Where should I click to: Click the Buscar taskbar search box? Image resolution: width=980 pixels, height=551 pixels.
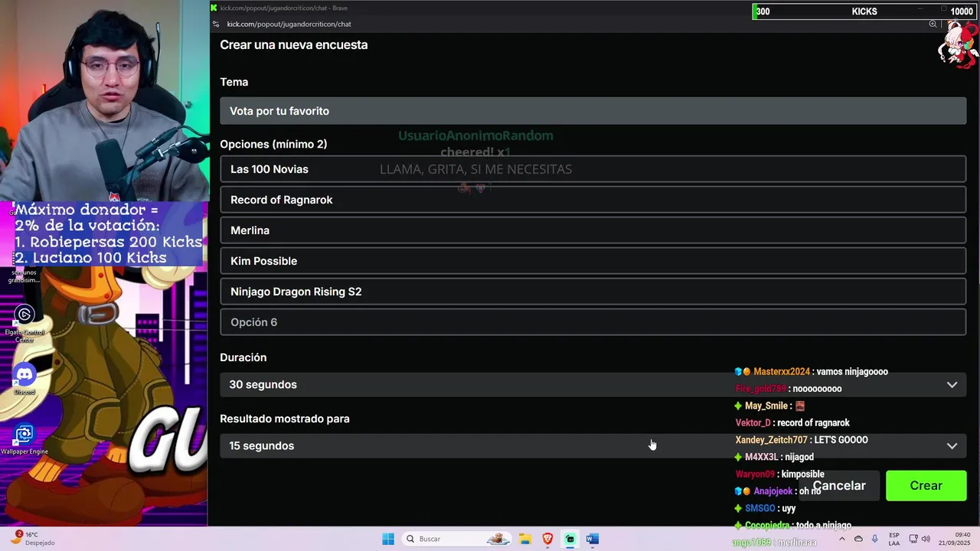pyautogui.click(x=457, y=539)
